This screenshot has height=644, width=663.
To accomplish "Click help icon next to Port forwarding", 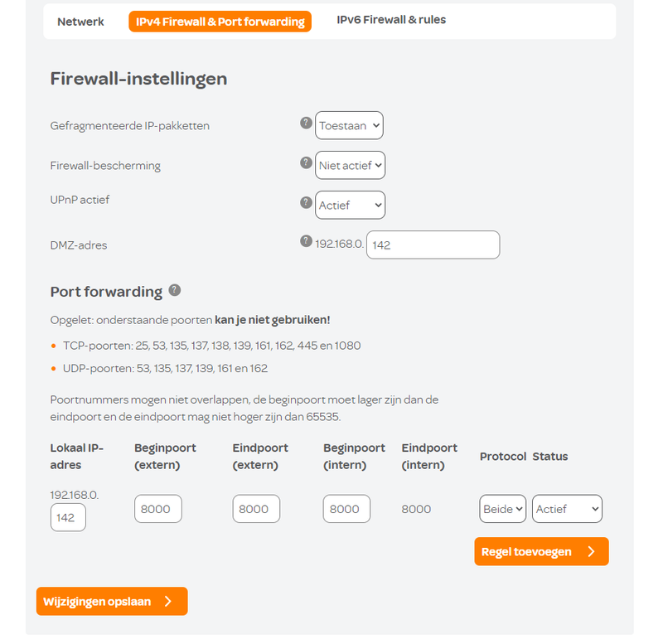I will [174, 290].
